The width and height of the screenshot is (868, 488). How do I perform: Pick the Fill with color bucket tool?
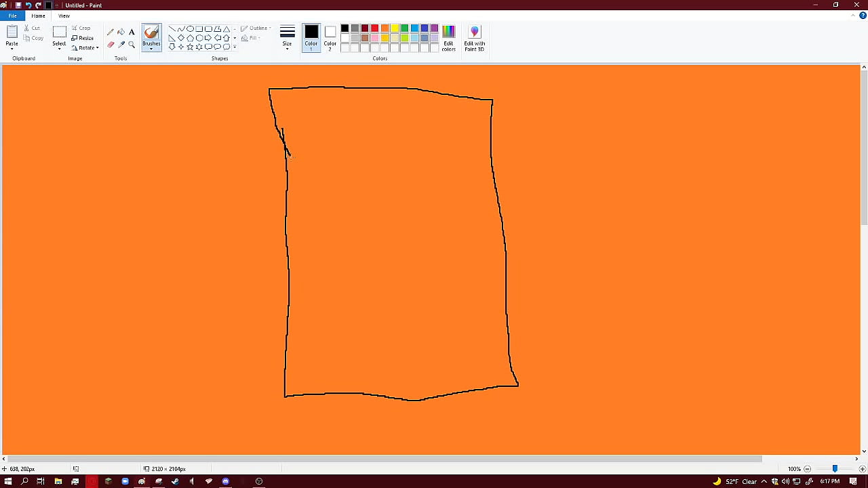(x=121, y=32)
